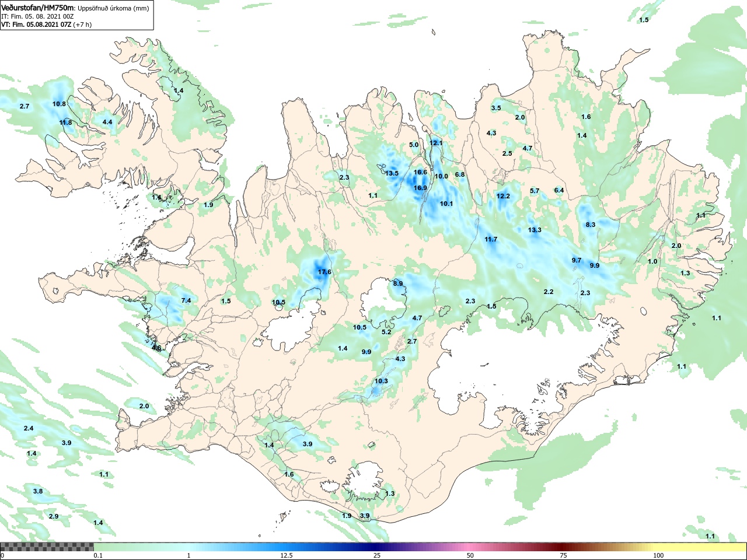Viewport: 747px width, 560px height.
Task: Select the 1.0 value label
Action: pyautogui.click(x=652, y=261)
